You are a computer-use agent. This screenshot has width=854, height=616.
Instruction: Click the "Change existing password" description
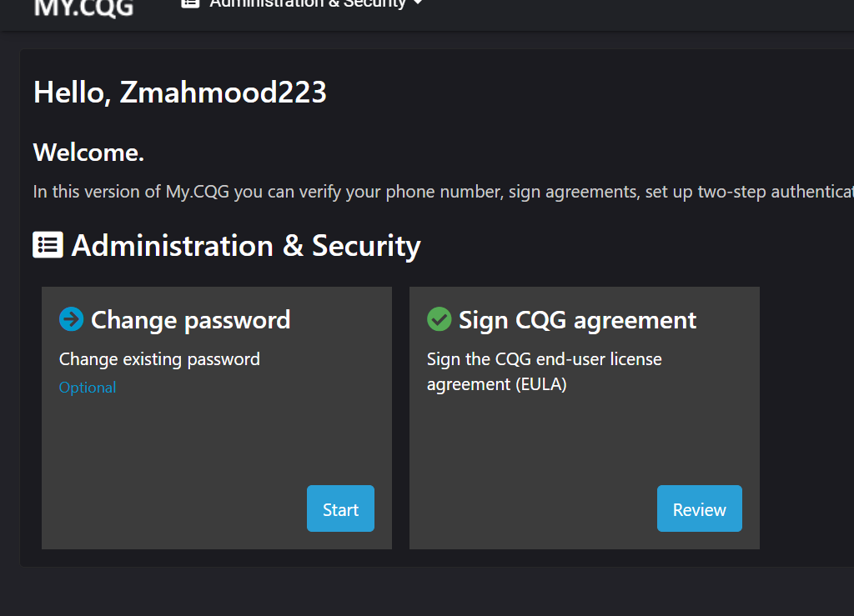click(x=159, y=359)
